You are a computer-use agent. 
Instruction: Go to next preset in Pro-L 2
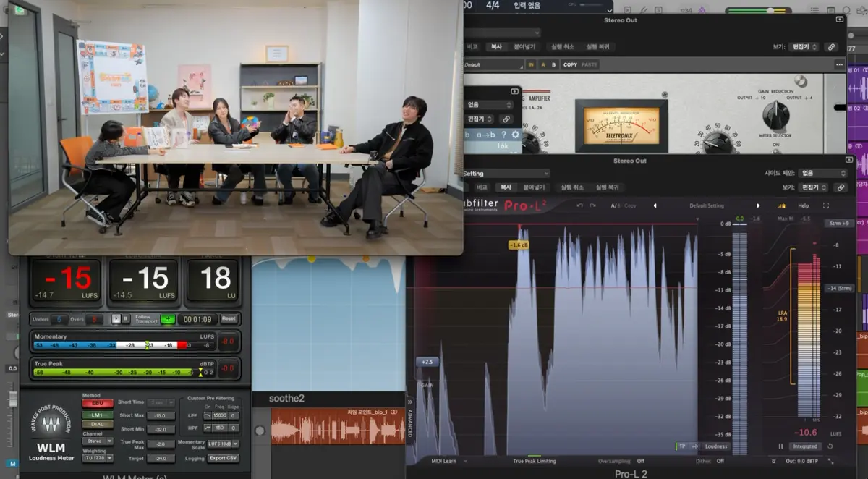(x=758, y=205)
